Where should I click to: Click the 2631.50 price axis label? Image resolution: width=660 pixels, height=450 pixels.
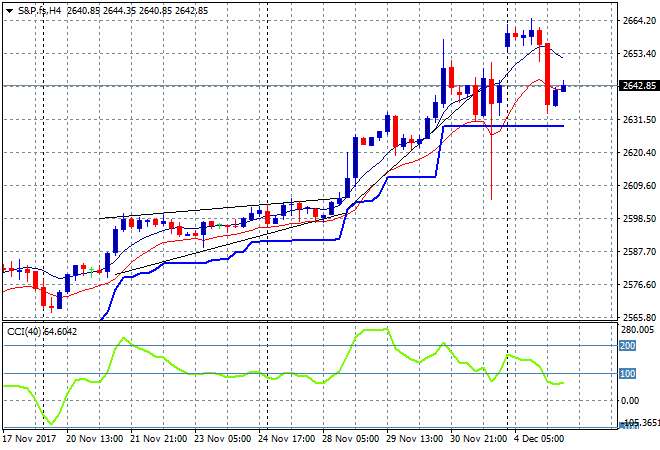click(x=639, y=120)
